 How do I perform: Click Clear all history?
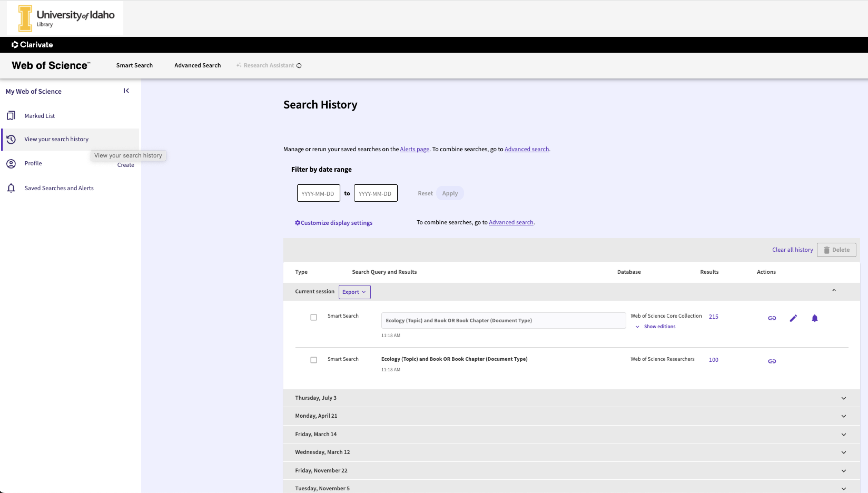pos(792,250)
